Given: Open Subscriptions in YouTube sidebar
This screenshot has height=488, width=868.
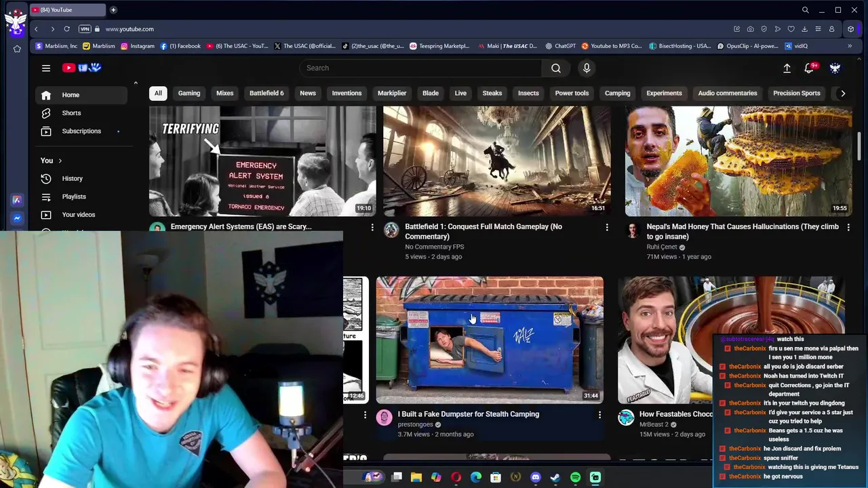Looking at the screenshot, I should pos(81,131).
